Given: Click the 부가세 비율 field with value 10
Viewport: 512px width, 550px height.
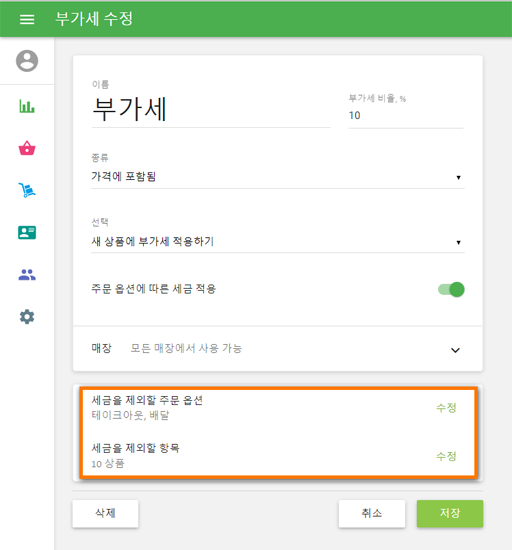Looking at the screenshot, I should tap(406, 115).
